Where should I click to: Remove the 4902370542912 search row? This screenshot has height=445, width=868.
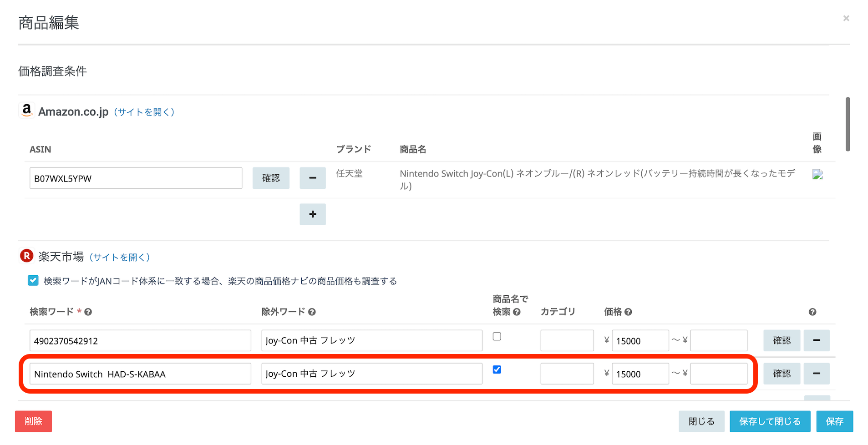coord(816,340)
